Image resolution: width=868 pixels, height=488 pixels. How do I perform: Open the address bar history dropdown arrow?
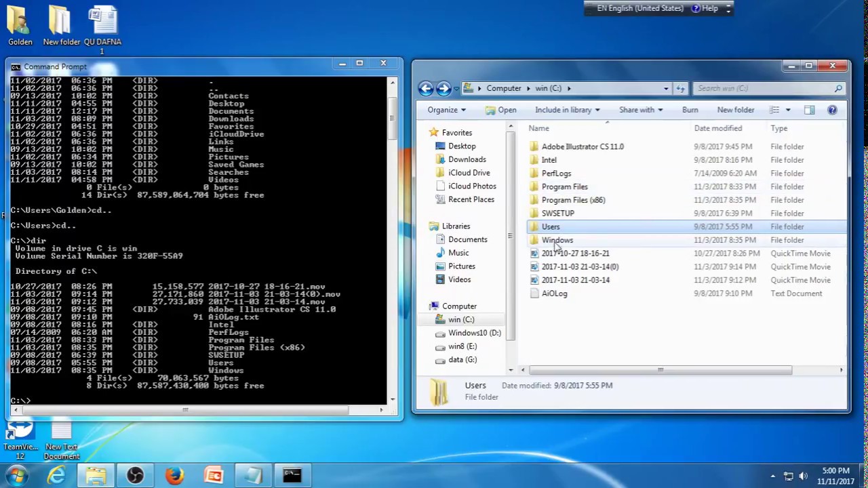tap(666, 88)
